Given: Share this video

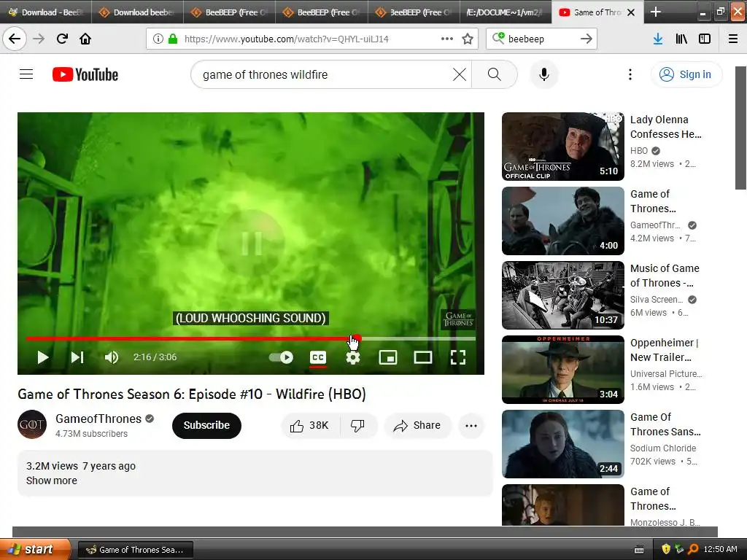Looking at the screenshot, I should click(x=417, y=425).
